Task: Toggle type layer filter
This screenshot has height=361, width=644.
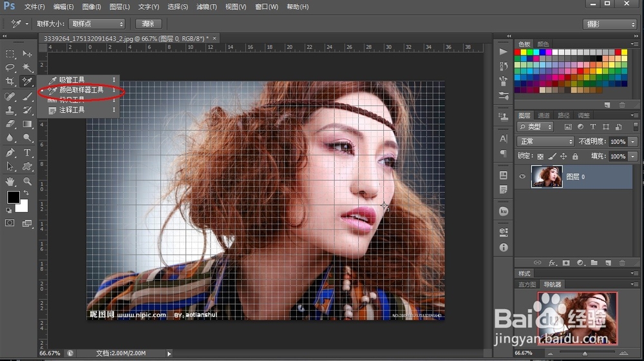Action: (x=593, y=126)
